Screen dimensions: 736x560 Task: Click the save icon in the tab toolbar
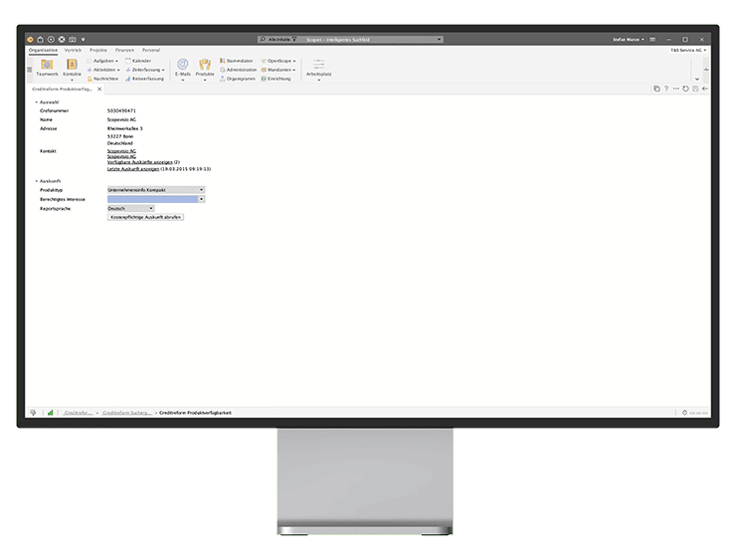[x=695, y=89]
